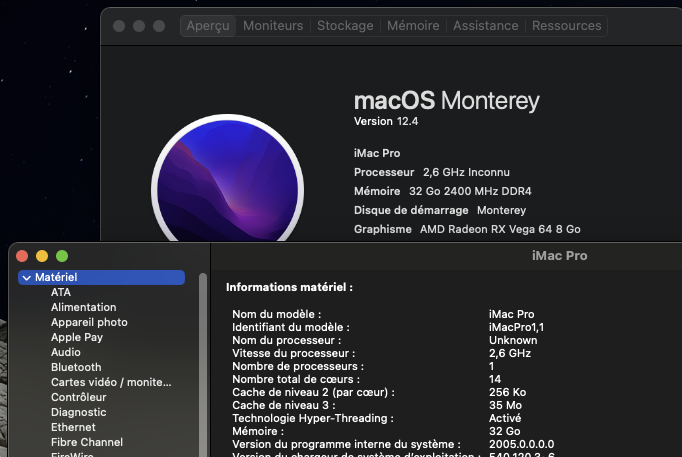Click the 35 Mo L3 cache value
682x457 pixels.
(x=505, y=405)
